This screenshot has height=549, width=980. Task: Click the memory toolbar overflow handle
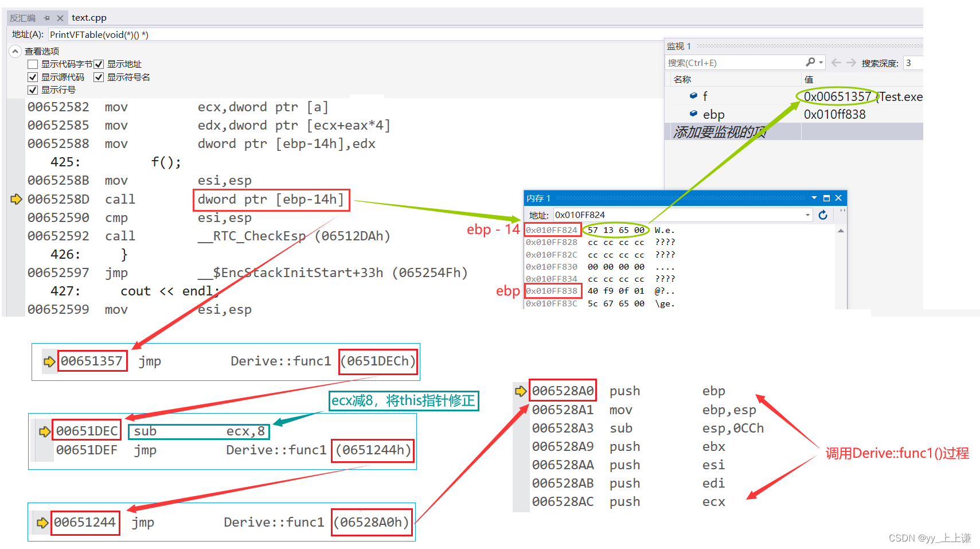842,212
